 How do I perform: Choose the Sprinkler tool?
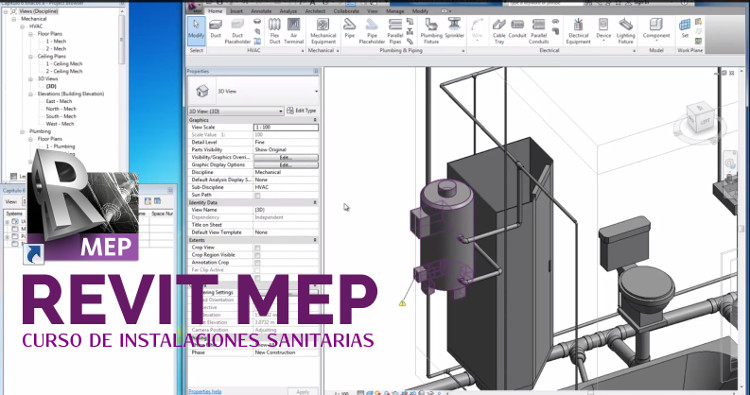pyautogui.click(x=454, y=29)
